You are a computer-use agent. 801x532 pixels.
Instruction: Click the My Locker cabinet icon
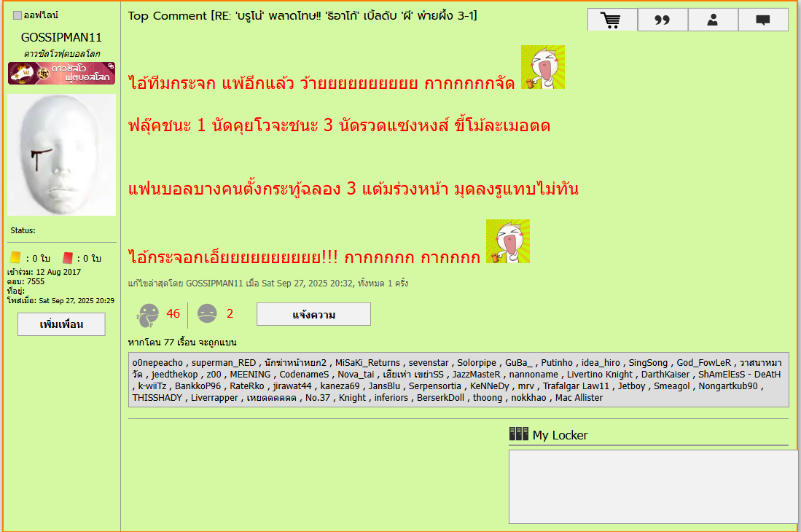[x=518, y=434]
